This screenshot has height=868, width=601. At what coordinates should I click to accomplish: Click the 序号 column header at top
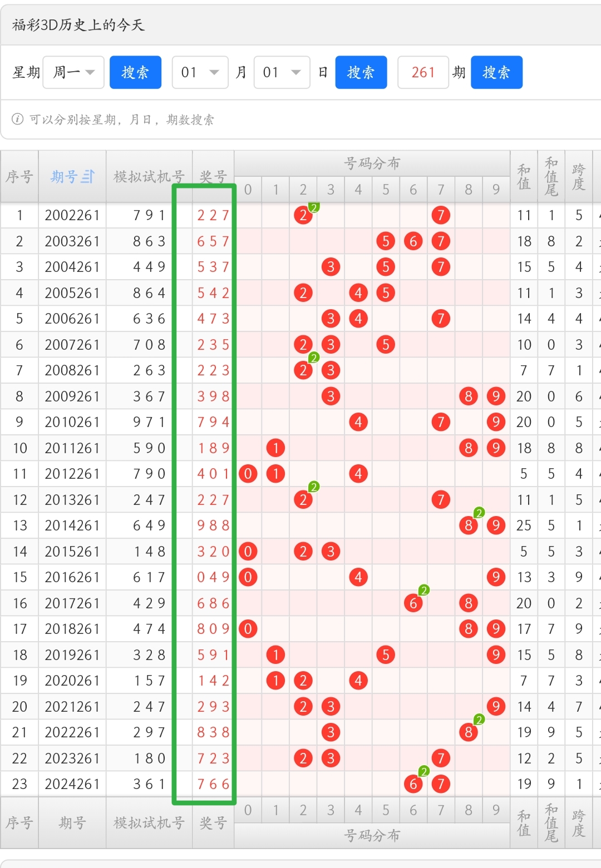tap(19, 177)
